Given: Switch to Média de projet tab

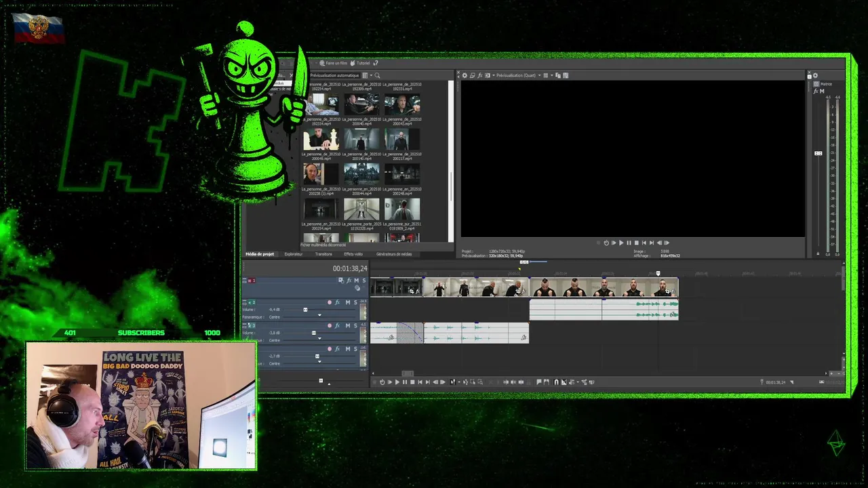Looking at the screenshot, I should pos(260,254).
